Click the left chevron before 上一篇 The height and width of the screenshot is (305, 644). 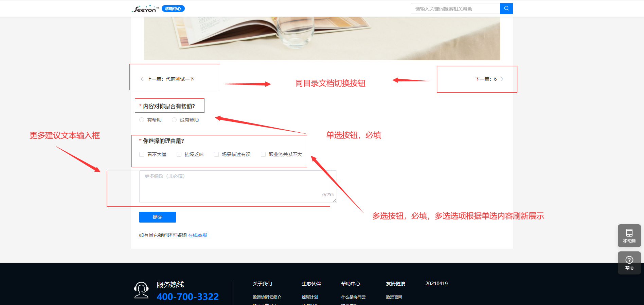142,79
